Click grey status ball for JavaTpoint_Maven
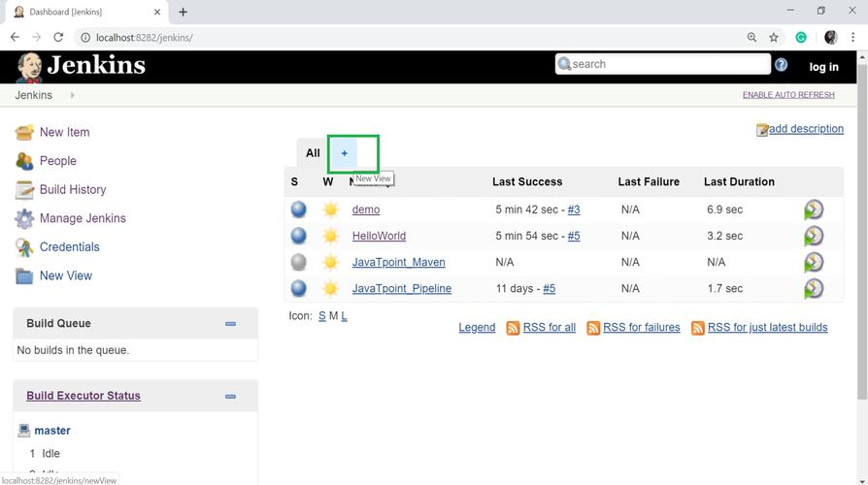The height and width of the screenshot is (485, 868). (298, 262)
